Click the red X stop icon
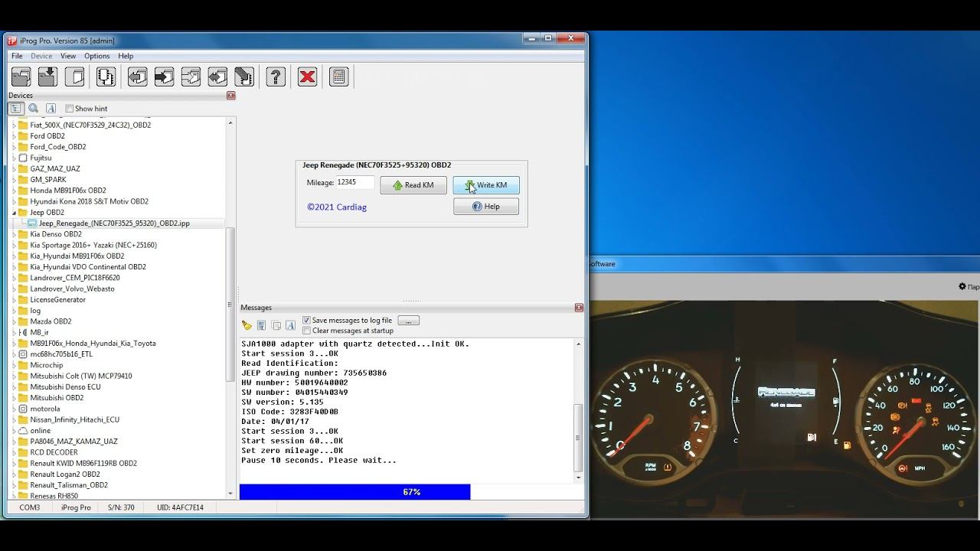Screen dimensions: 980x551 click(307, 77)
